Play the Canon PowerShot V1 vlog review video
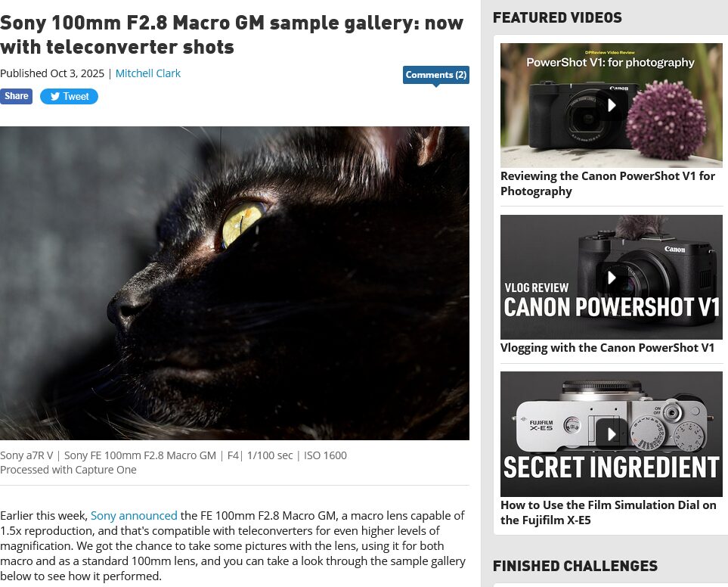The width and height of the screenshot is (728, 587). tap(612, 278)
